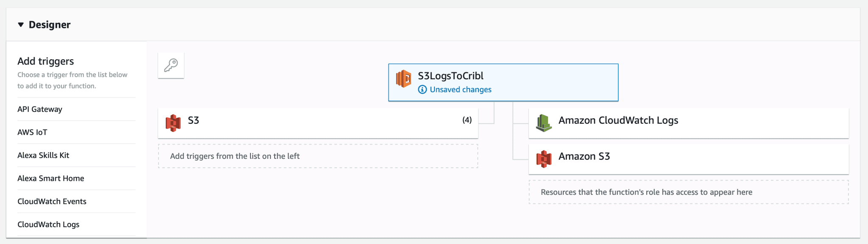
Task: Click the Amazon CloudWatch Logs green icon
Action: point(544,123)
